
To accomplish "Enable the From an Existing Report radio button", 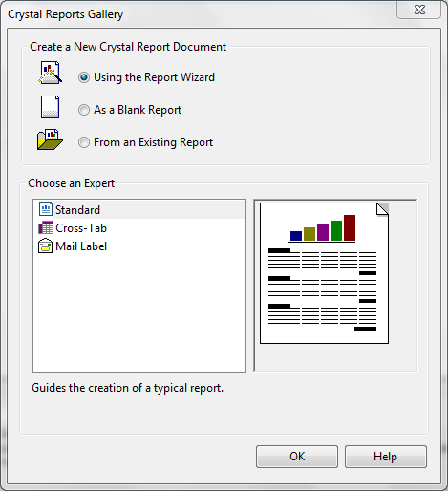I will tap(84, 142).
